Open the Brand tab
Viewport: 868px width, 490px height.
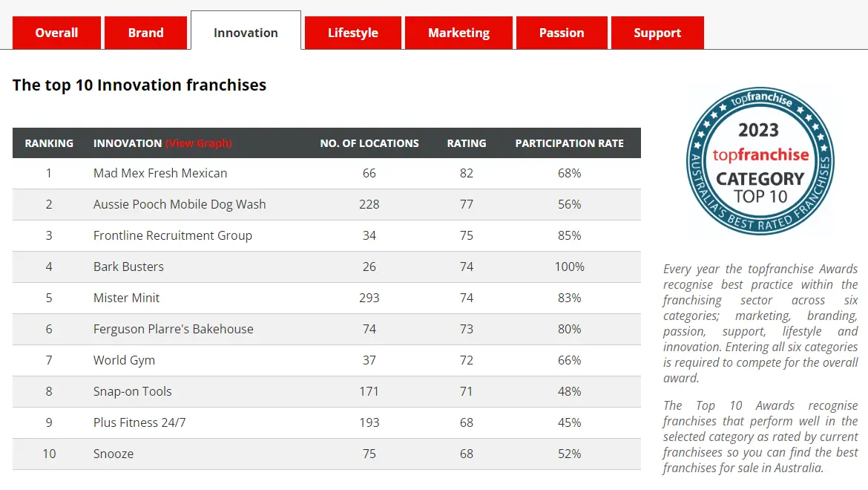tap(145, 33)
